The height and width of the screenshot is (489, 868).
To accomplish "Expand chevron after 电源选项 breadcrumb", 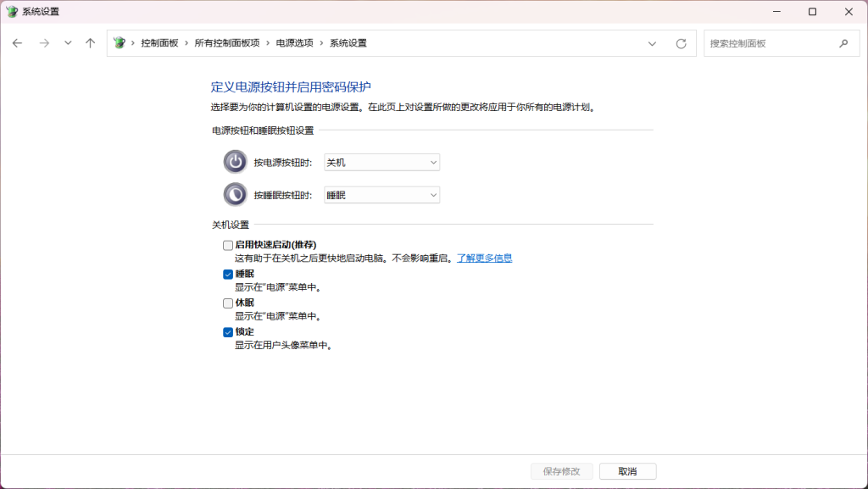I will click(321, 43).
